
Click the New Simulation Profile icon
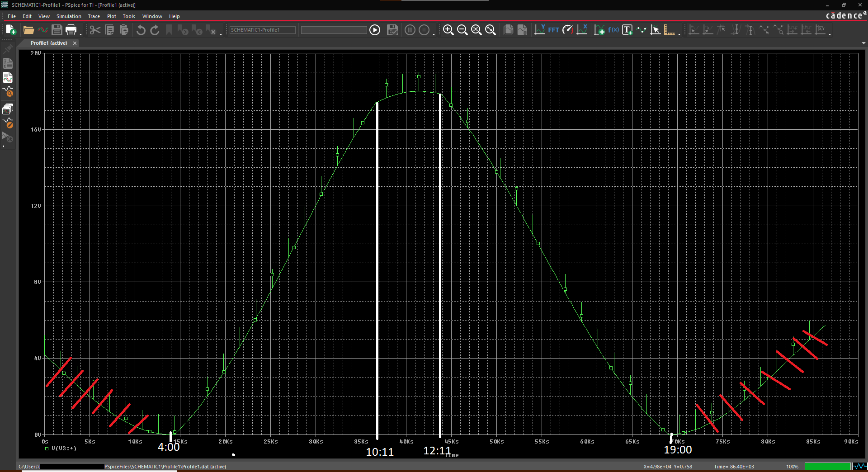[x=11, y=30]
